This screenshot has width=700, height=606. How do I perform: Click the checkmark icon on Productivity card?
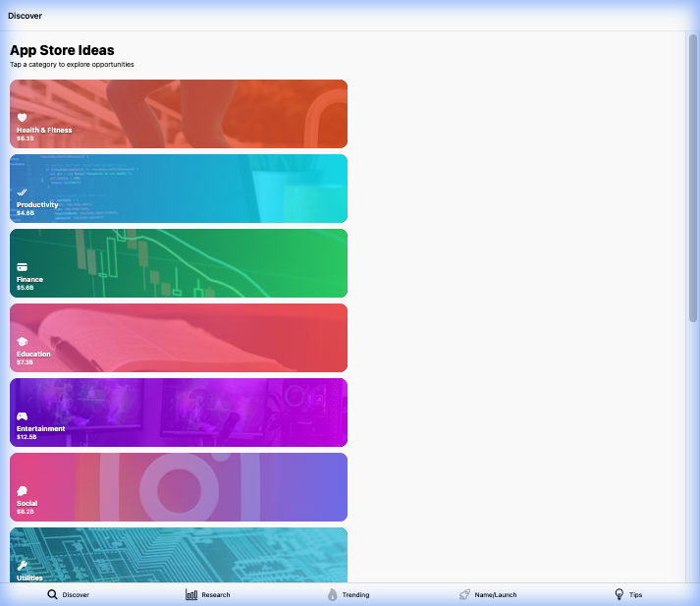(x=22, y=193)
